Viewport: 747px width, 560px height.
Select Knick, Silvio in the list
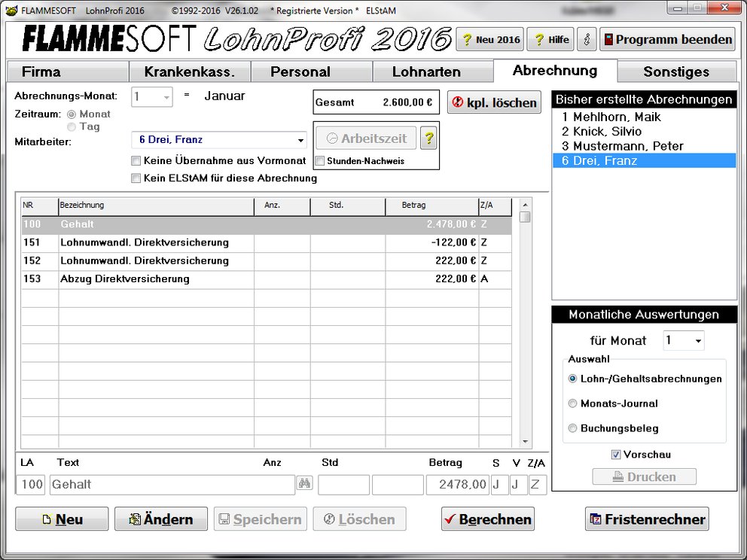(x=644, y=132)
